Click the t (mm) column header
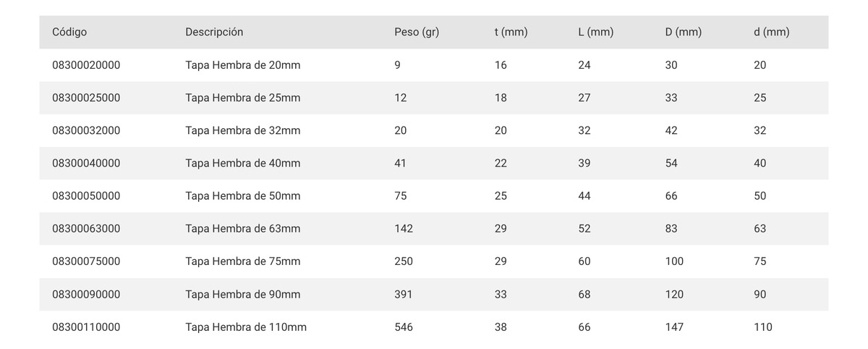The width and height of the screenshot is (868, 349). click(511, 32)
